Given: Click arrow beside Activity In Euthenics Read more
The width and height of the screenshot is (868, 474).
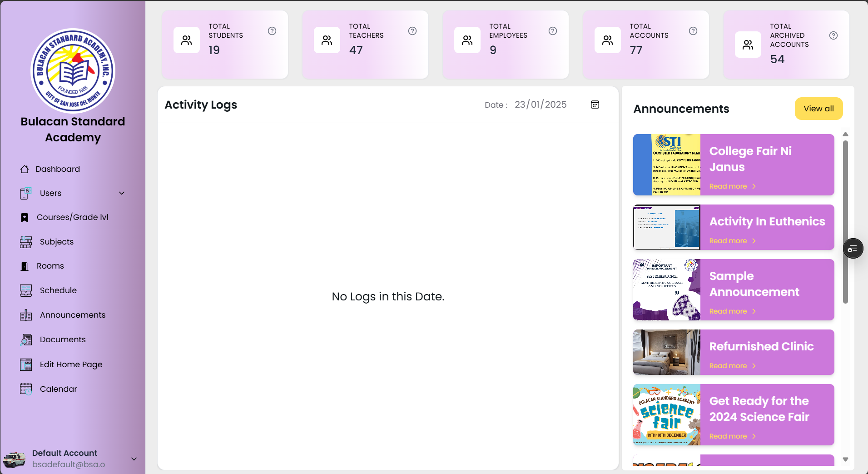Looking at the screenshot, I should [x=754, y=241].
